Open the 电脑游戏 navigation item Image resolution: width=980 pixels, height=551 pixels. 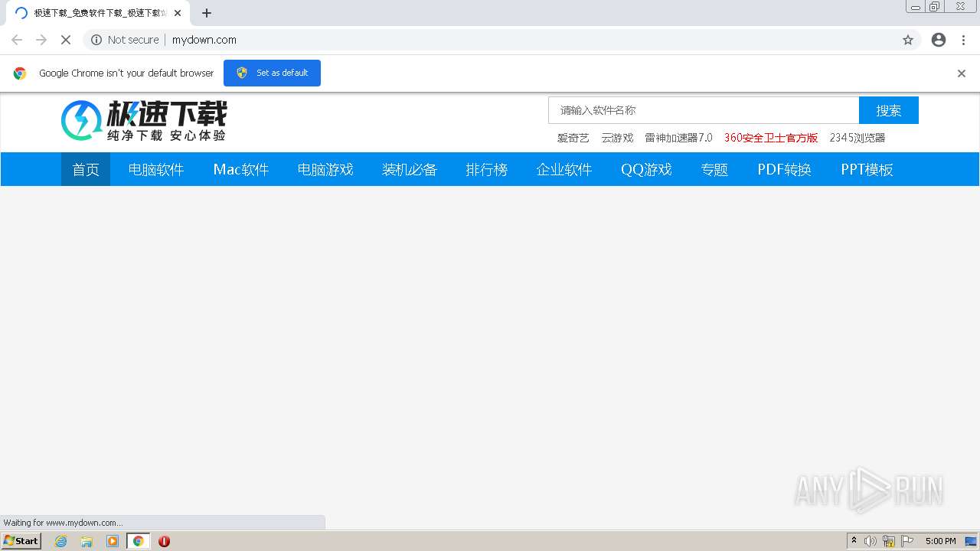click(x=325, y=169)
